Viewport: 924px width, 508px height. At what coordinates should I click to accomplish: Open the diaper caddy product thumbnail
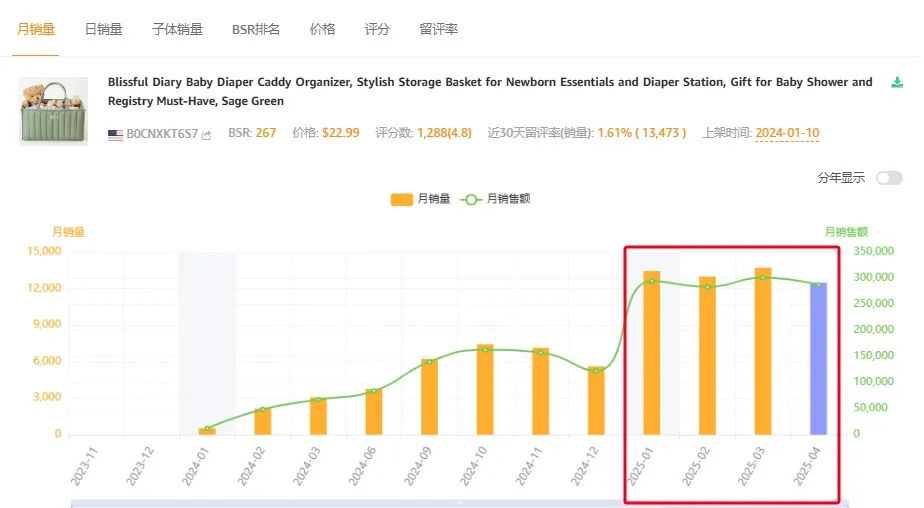coord(54,111)
